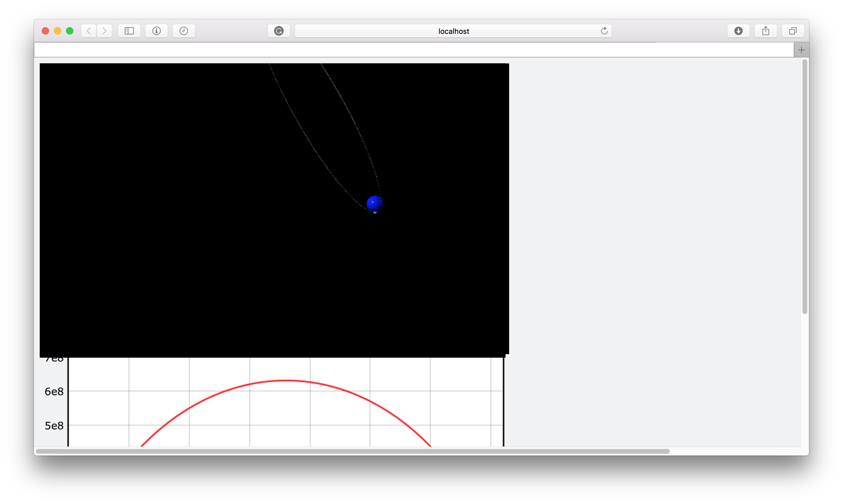
Task: Click the peak of the red curve
Action: [x=286, y=380]
